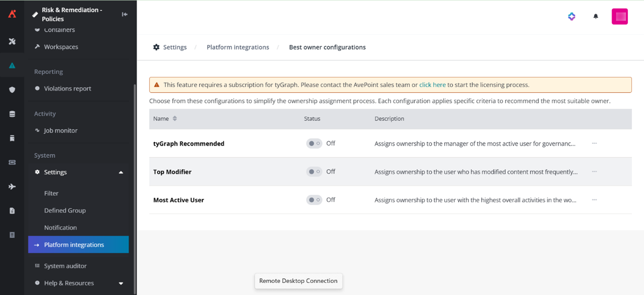The image size is (644, 295).
Task: Collapse the Settings menu section
Action: click(x=121, y=172)
